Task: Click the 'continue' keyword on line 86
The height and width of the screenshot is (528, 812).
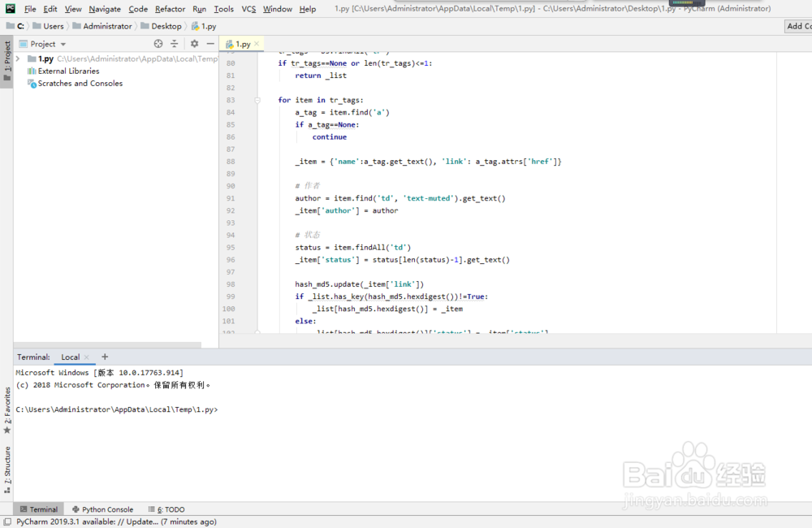Action: [330, 136]
